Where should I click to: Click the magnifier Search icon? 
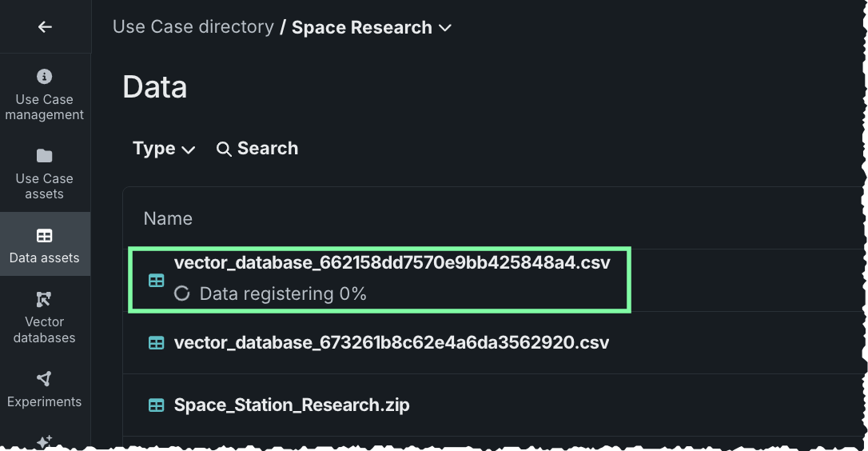click(225, 149)
